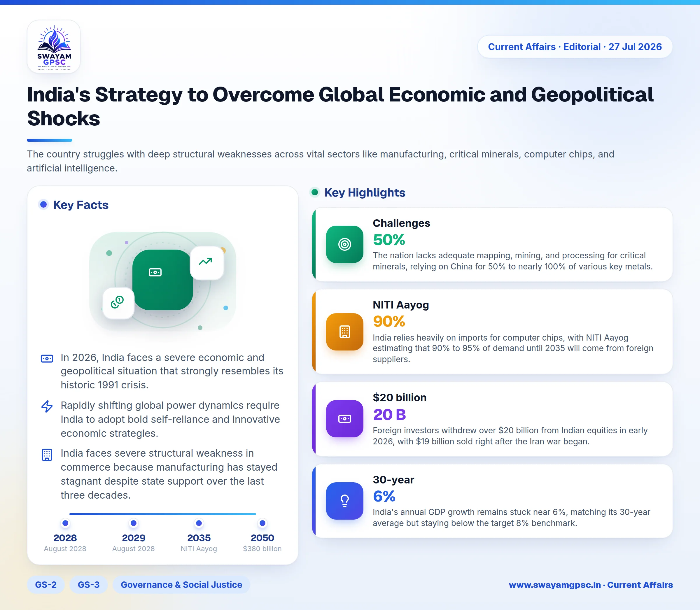
Task: Click the GS-3 tag
Action: tap(89, 585)
